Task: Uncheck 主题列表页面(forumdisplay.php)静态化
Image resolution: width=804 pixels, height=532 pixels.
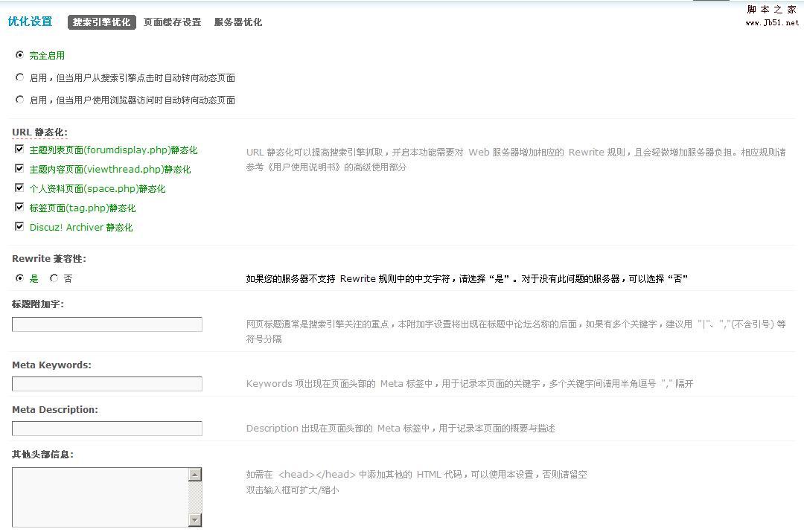Action: [19, 150]
